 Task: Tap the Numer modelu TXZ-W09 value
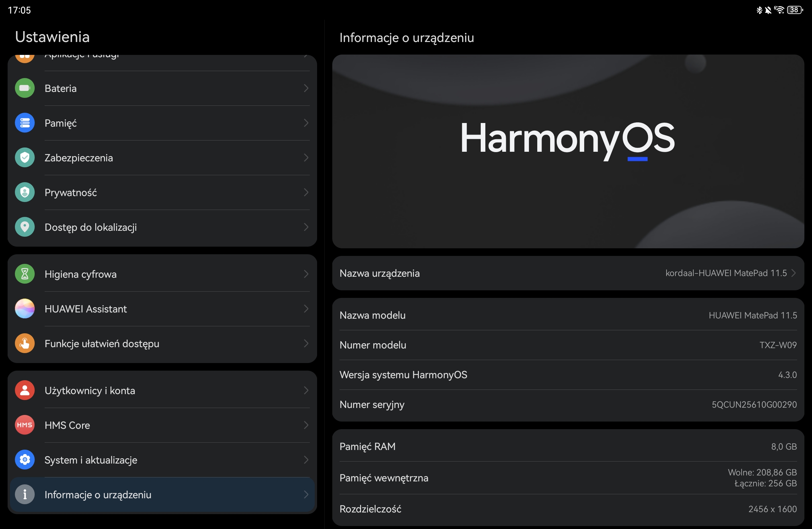778,345
